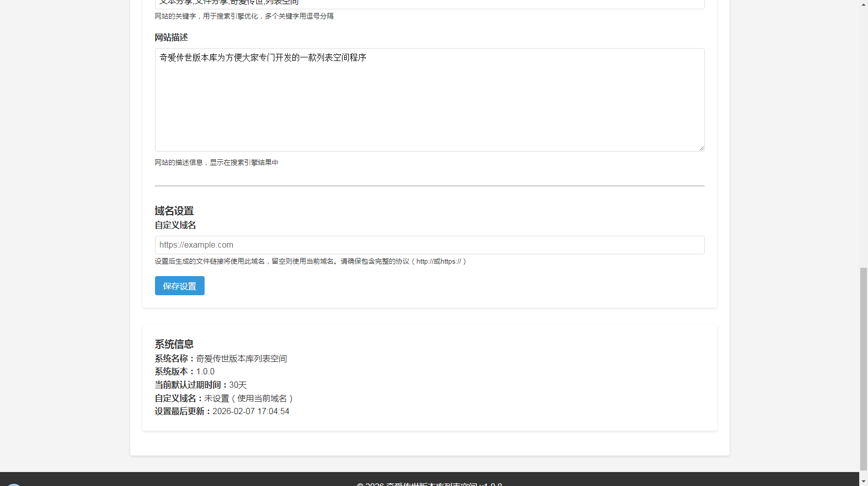Click the 保存设置 save button
This screenshot has width=868, height=486.
179,286
